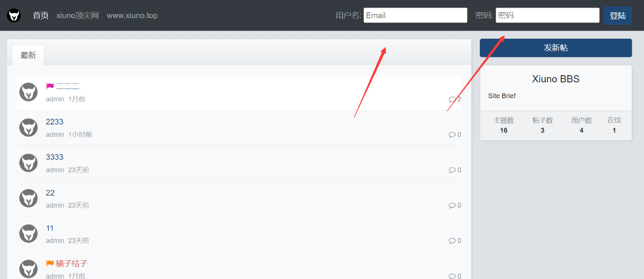
Task: Click the avatar of the 2233 thread
Action: pos(28,128)
